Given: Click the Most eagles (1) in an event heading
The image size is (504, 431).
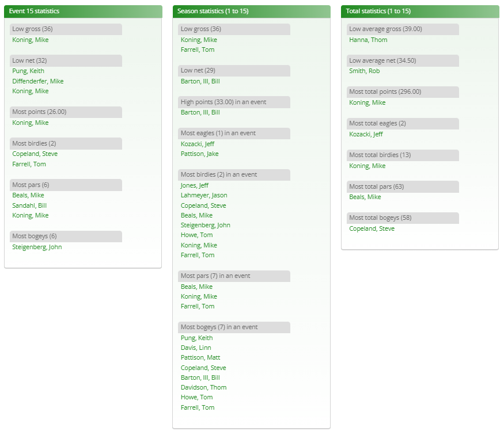Looking at the screenshot, I should (x=234, y=134).
